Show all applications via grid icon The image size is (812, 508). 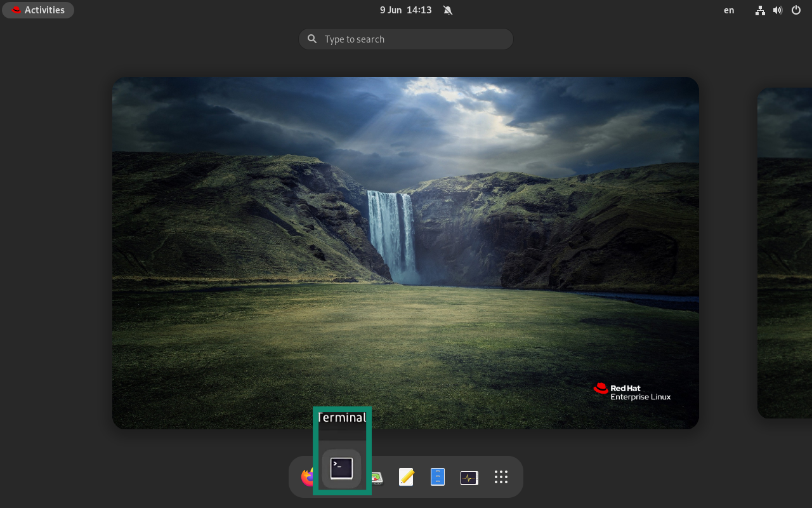(501, 477)
